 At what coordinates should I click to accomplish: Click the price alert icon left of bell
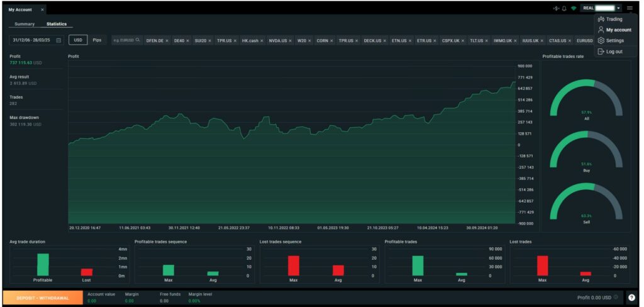pyautogui.click(x=555, y=8)
